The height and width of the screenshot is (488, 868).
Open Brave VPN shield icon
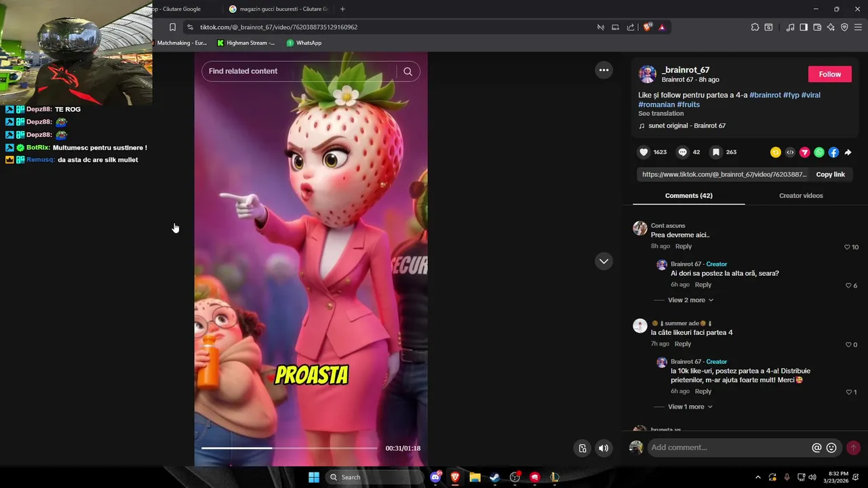tap(844, 27)
